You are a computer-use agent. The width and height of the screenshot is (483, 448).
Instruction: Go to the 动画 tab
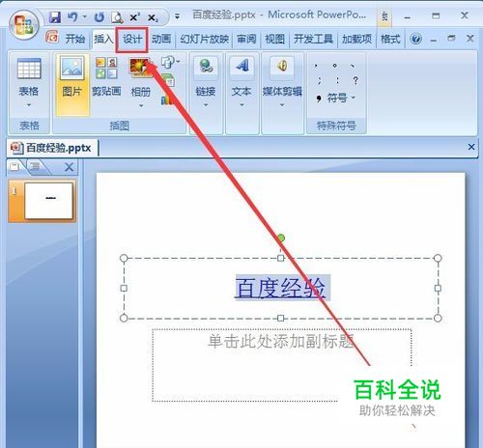tap(161, 39)
